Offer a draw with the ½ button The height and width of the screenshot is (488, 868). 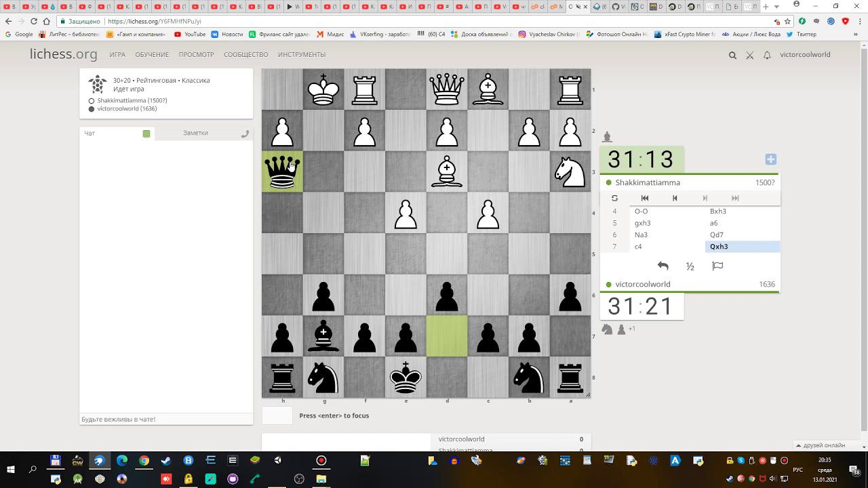tap(690, 266)
